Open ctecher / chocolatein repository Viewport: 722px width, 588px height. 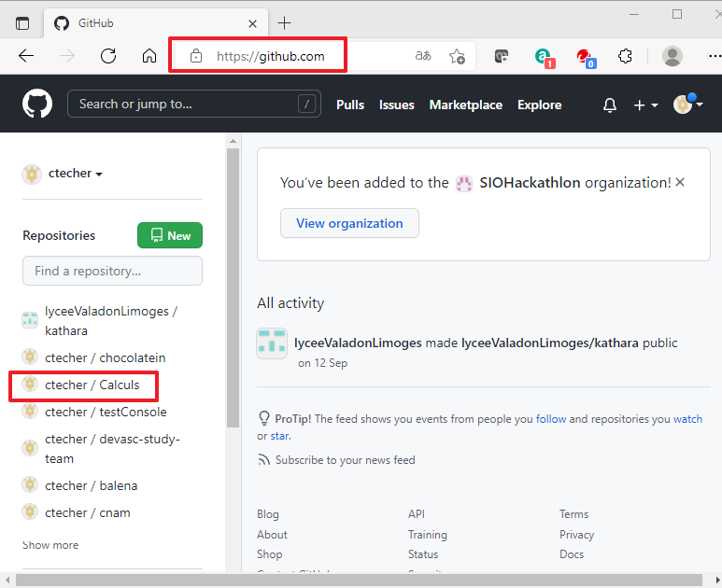[x=105, y=357]
